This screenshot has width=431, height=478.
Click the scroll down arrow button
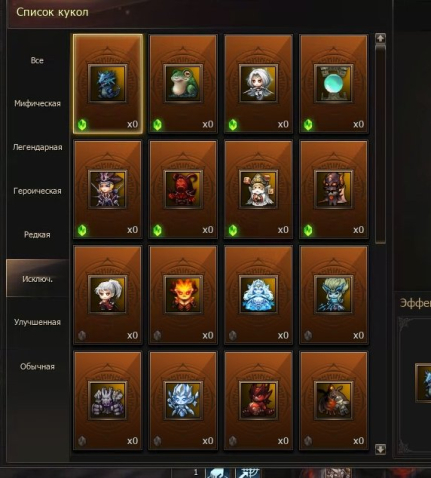(x=380, y=449)
